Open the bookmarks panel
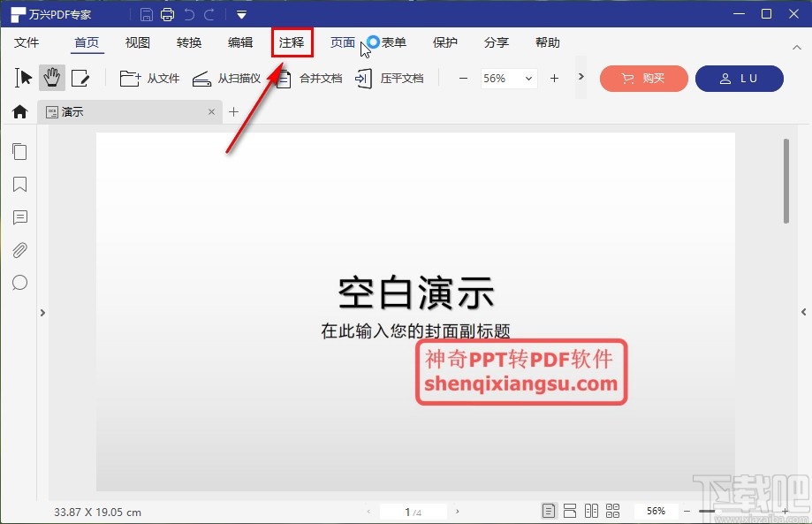This screenshot has height=524, width=812. click(19, 184)
